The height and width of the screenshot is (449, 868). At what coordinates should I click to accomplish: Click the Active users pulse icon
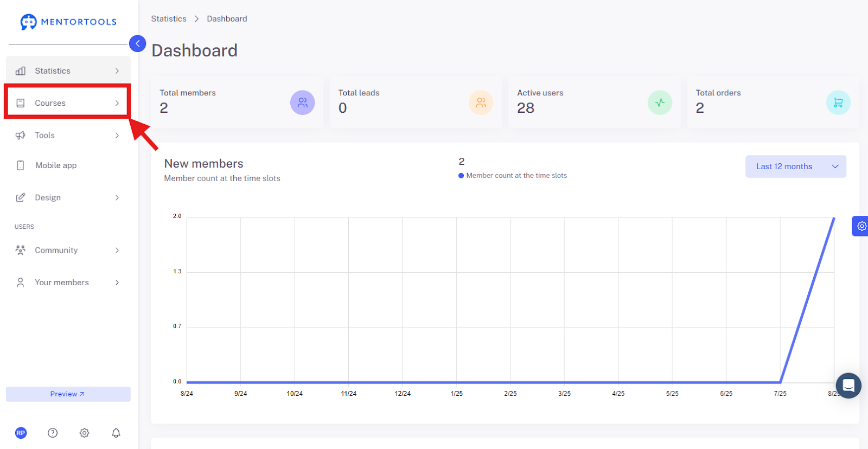point(660,102)
